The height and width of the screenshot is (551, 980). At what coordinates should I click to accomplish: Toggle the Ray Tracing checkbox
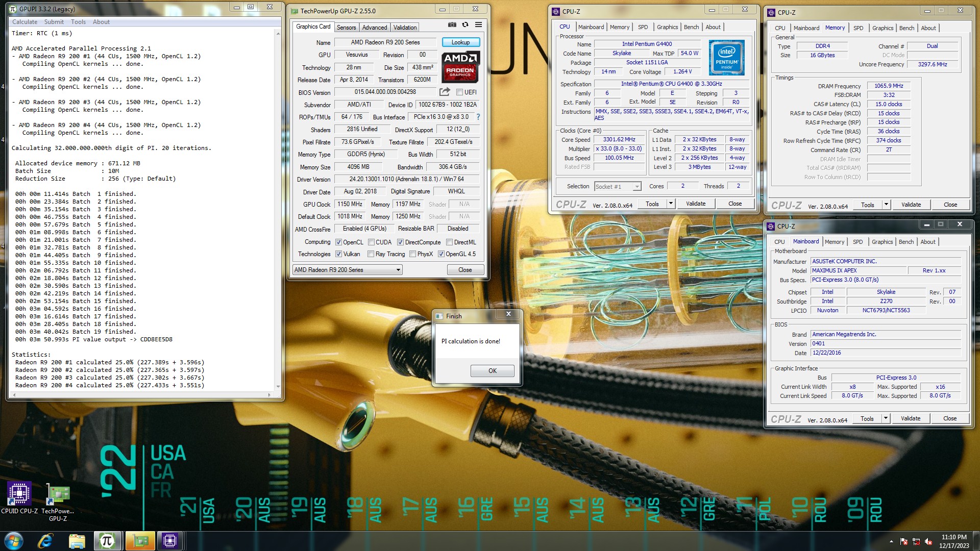click(x=371, y=254)
